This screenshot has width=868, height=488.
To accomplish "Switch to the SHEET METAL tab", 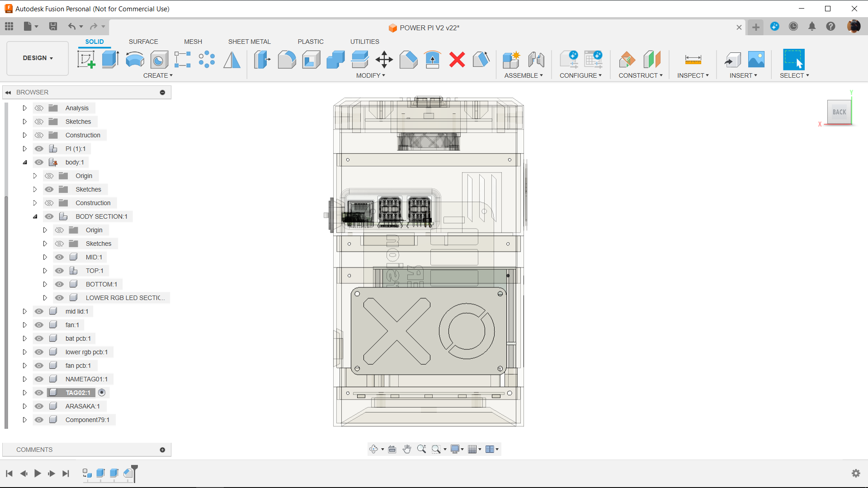I will pyautogui.click(x=249, y=42).
